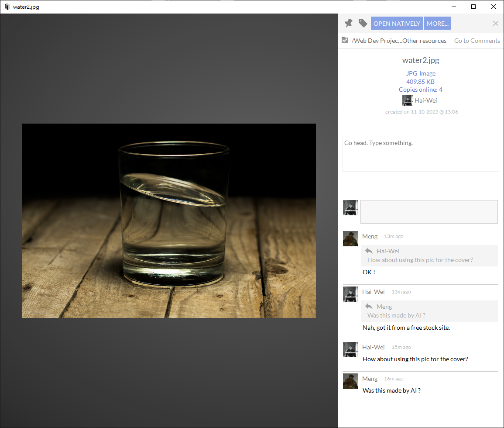The image size is (504, 428).
Task: Click the app icon in the title bar
Action: point(7,7)
